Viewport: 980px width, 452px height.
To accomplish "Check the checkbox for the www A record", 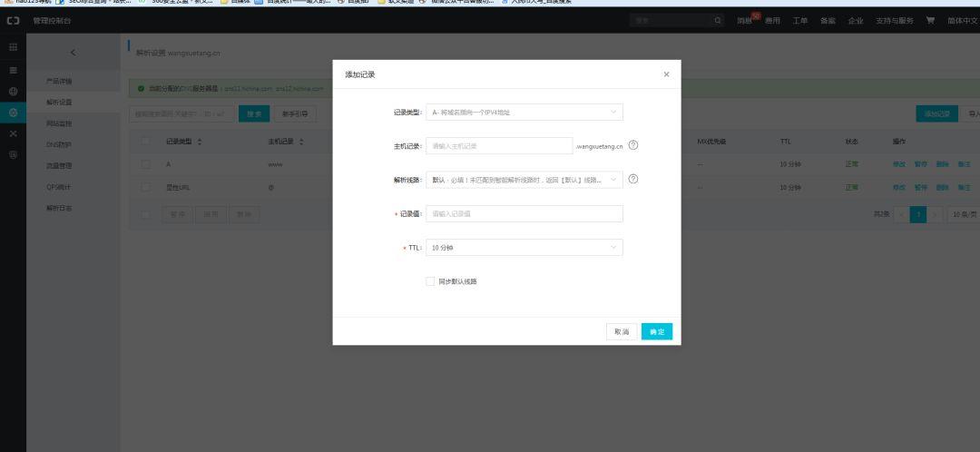I will coord(145,164).
